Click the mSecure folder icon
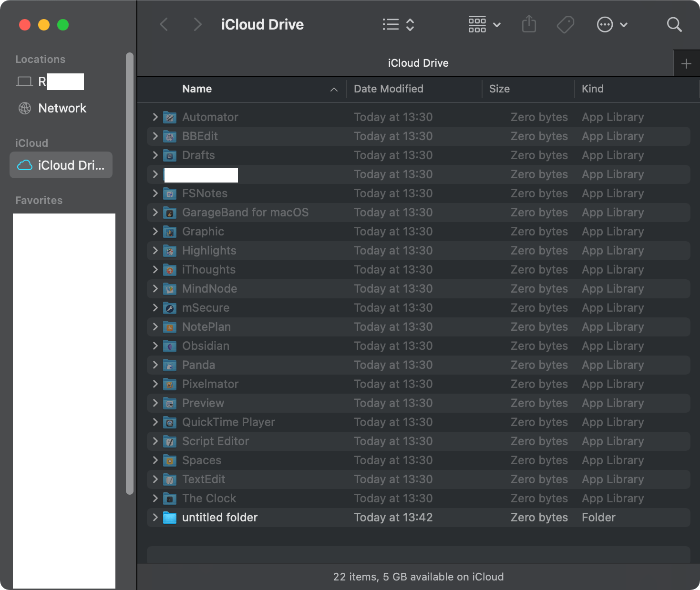700x590 pixels. point(170,308)
